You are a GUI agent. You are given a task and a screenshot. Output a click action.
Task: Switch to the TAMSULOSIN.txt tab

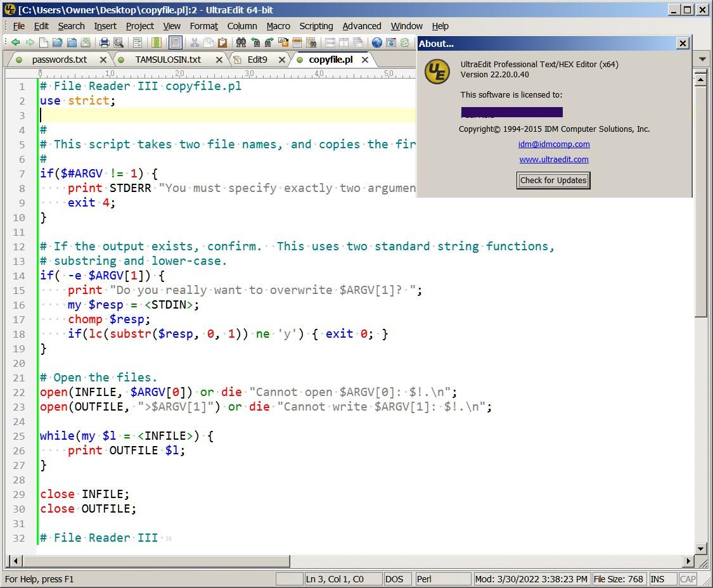(168, 60)
